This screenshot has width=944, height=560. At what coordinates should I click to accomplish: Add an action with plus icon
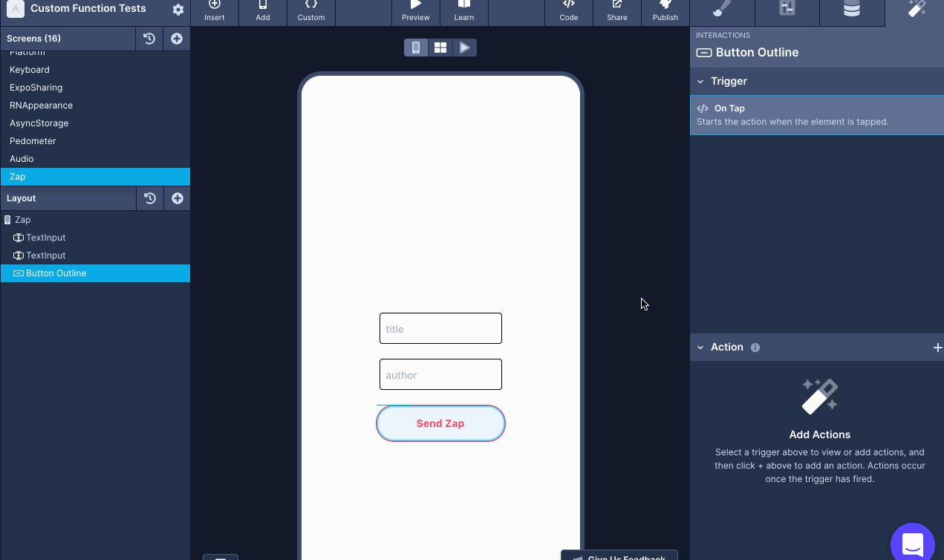point(937,348)
